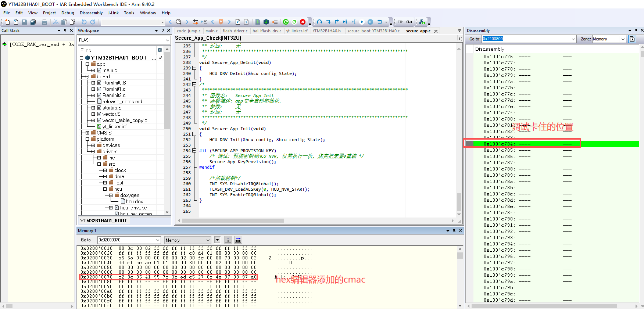Click the Disassembly horizontal scrollbar thumb
The image size is (644, 309).
(x=544, y=306)
